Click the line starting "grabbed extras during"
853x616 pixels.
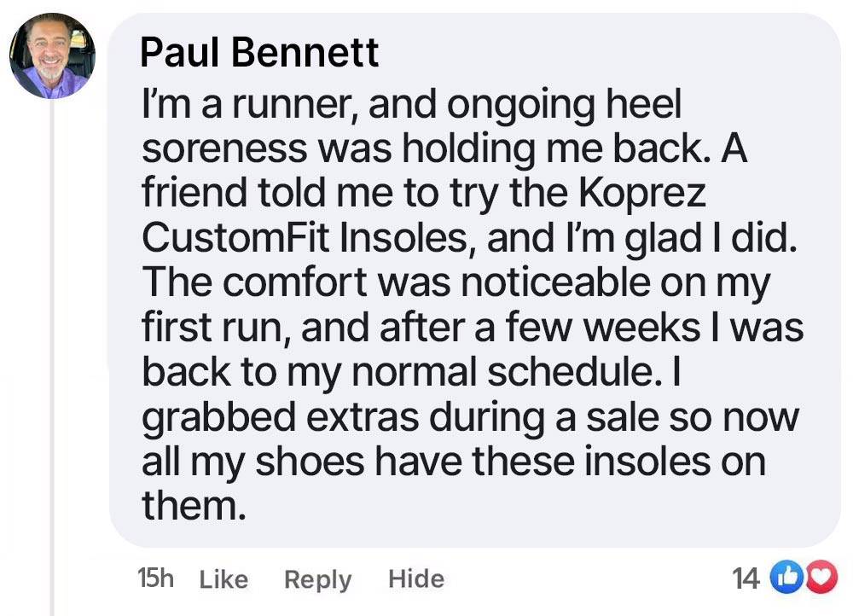click(471, 418)
